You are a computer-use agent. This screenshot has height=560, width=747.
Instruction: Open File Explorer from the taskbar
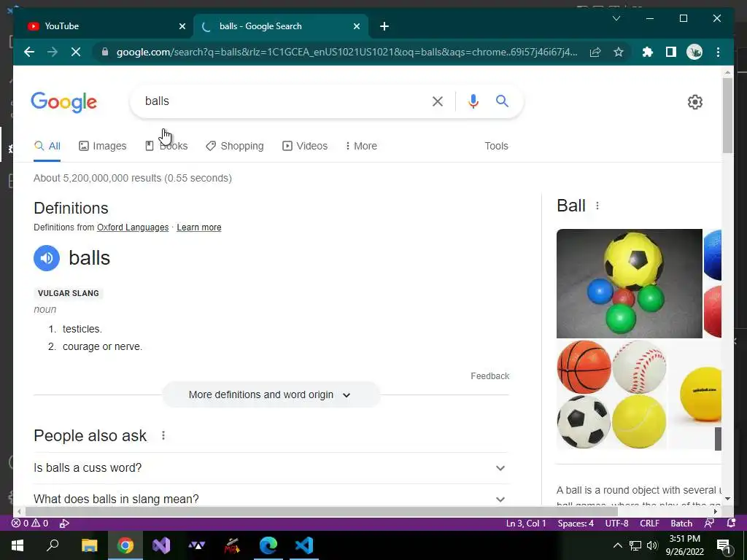(x=89, y=545)
